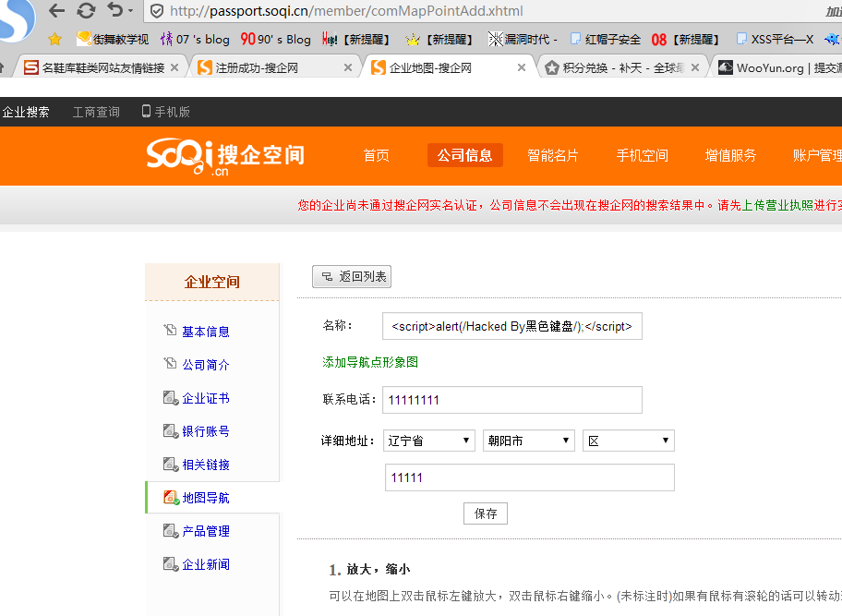Open 账户管理 nav item
Image resolution: width=842 pixels, height=616 pixels.
(x=817, y=156)
